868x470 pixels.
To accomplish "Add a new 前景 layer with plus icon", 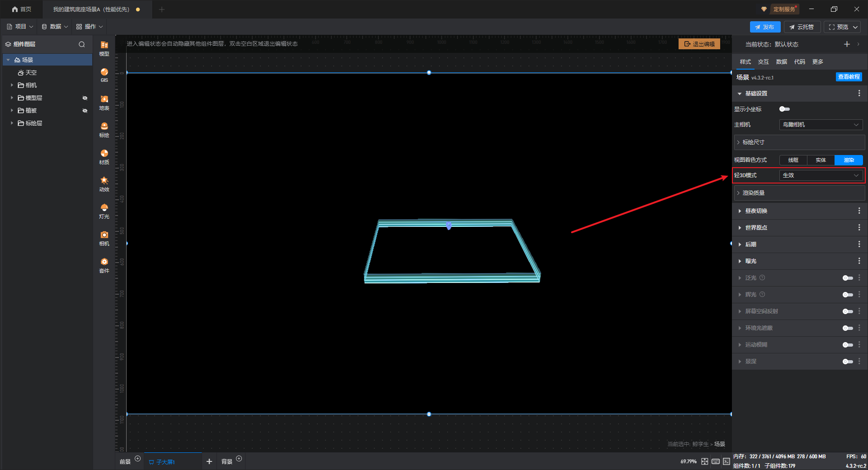I will [138, 458].
